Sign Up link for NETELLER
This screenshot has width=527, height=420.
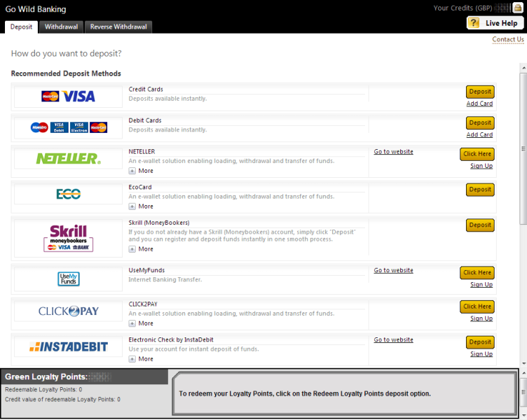coord(481,166)
